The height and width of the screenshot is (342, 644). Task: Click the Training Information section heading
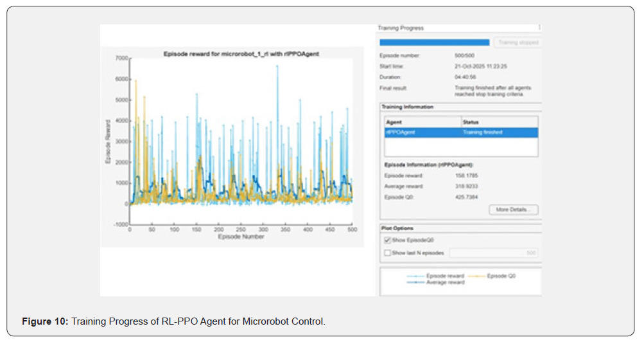pyautogui.click(x=408, y=107)
